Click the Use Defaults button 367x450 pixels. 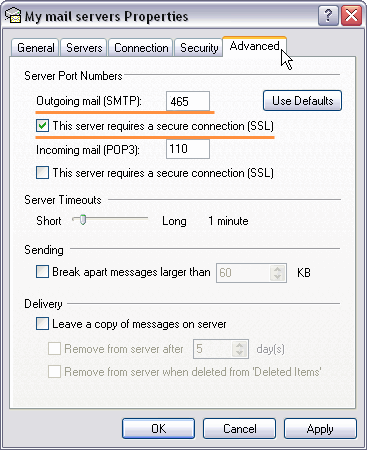coord(302,101)
